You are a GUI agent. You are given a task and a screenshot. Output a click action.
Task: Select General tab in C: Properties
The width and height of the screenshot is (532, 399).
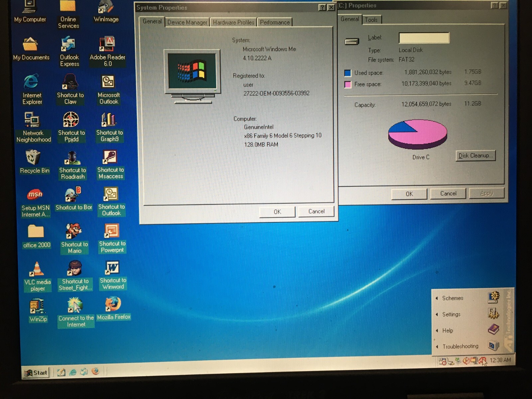(349, 19)
